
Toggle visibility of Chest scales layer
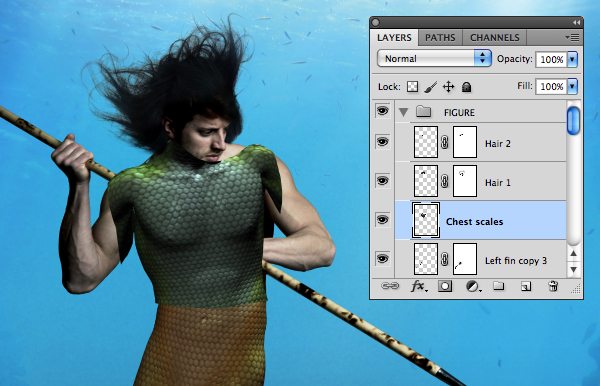click(382, 220)
